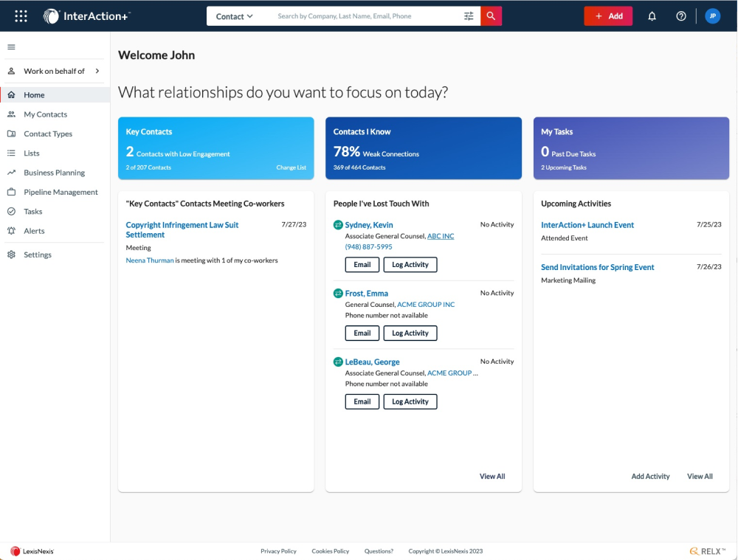The image size is (738, 560).
Task: Click the red Add button
Action: click(x=608, y=16)
